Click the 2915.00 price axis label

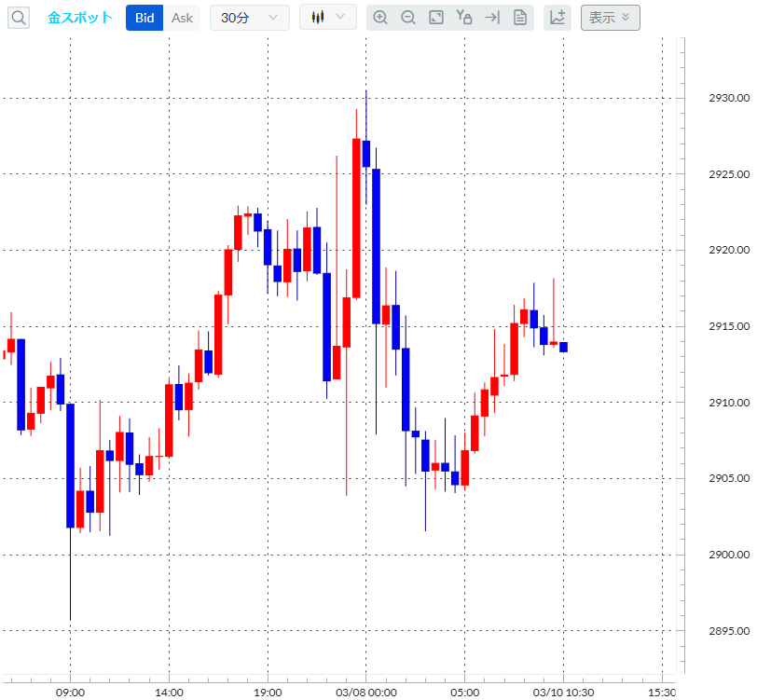pos(729,326)
